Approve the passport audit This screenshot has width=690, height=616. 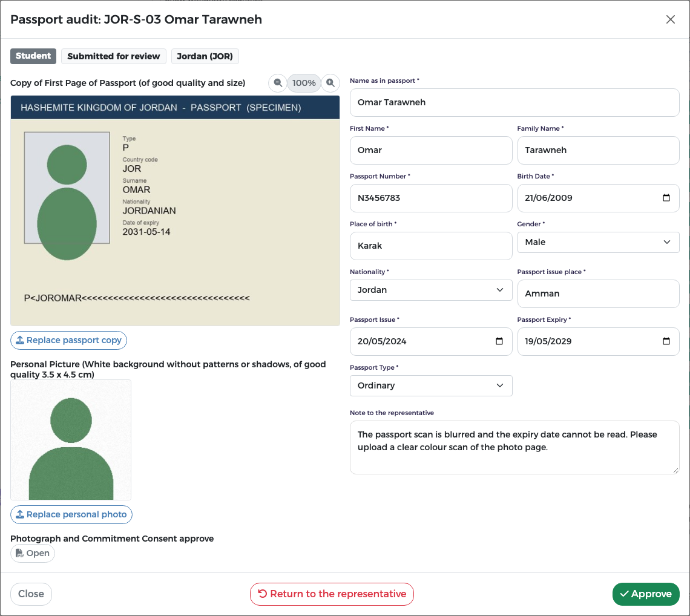click(646, 594)
